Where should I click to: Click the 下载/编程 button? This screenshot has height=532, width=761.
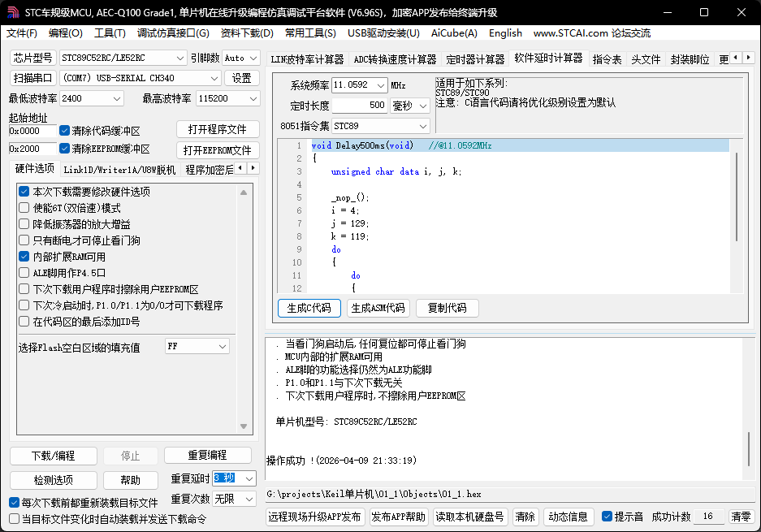pyautogui.click(x=53, y=456)
